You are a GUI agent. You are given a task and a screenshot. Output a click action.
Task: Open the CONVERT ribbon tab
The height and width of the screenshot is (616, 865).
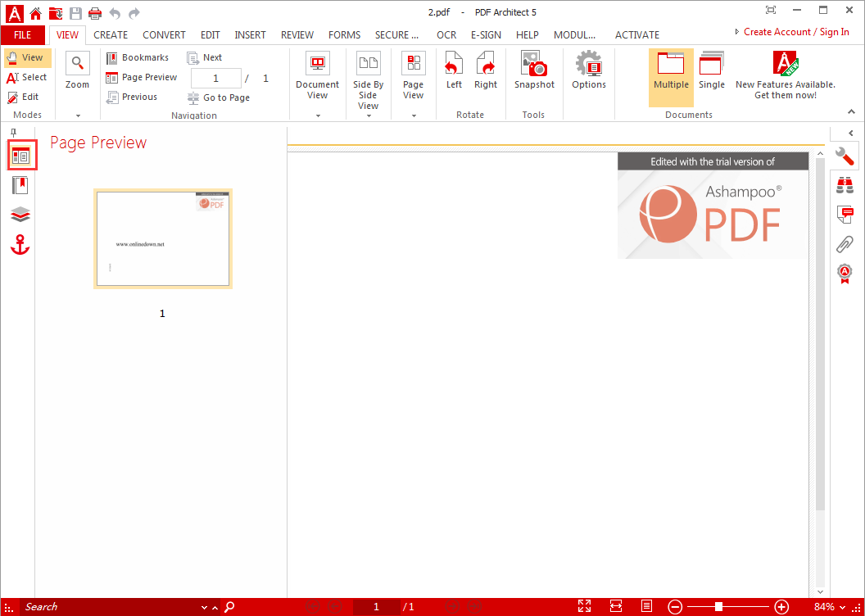(164, 35)
